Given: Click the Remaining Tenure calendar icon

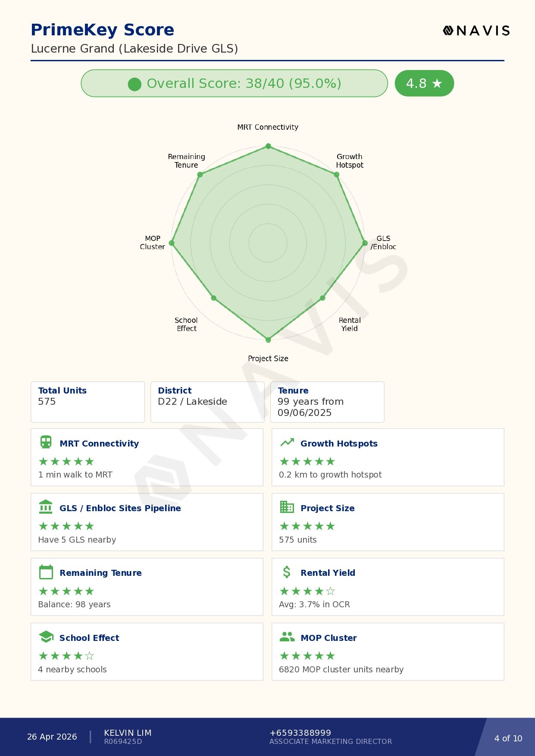Looking at the screenshot, I should pos(46,572).
